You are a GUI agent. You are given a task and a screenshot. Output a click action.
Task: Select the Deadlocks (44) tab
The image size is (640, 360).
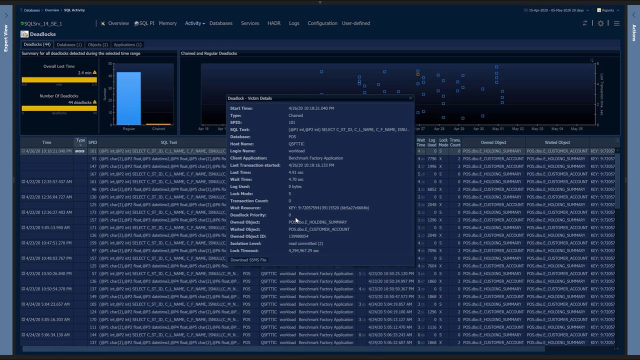click(37, 44)
